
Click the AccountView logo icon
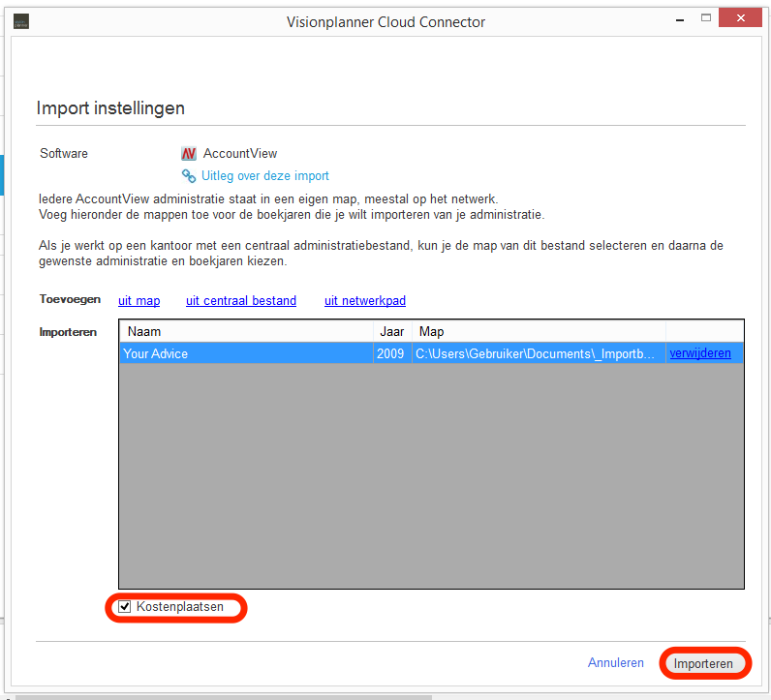(x=189, y=154)
